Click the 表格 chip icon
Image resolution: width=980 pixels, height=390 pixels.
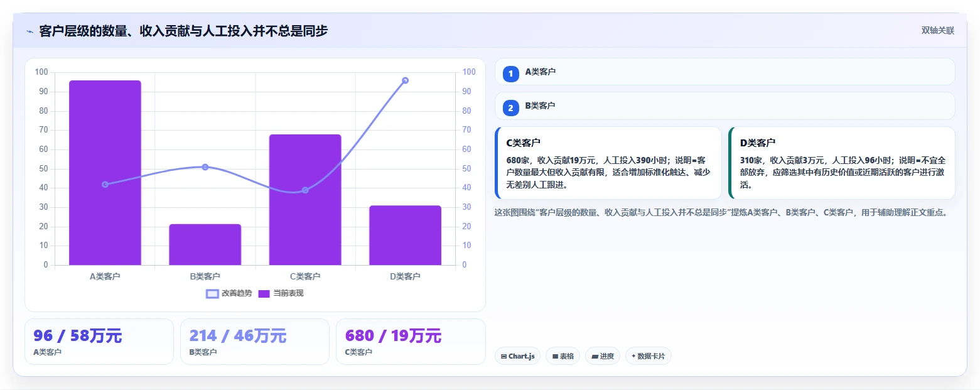555,356
